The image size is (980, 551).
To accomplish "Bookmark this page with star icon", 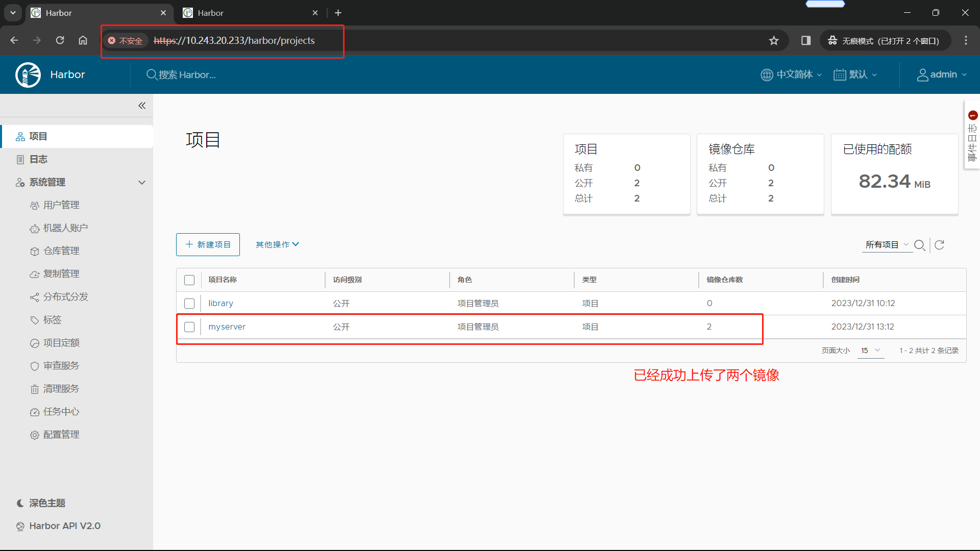I will click(774, 40).
